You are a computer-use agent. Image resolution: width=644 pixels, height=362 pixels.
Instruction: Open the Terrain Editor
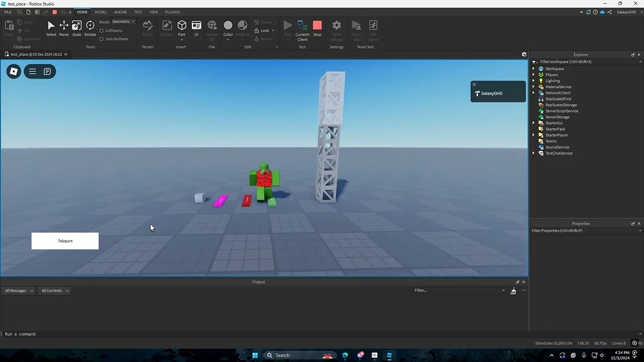pos(148,26)
